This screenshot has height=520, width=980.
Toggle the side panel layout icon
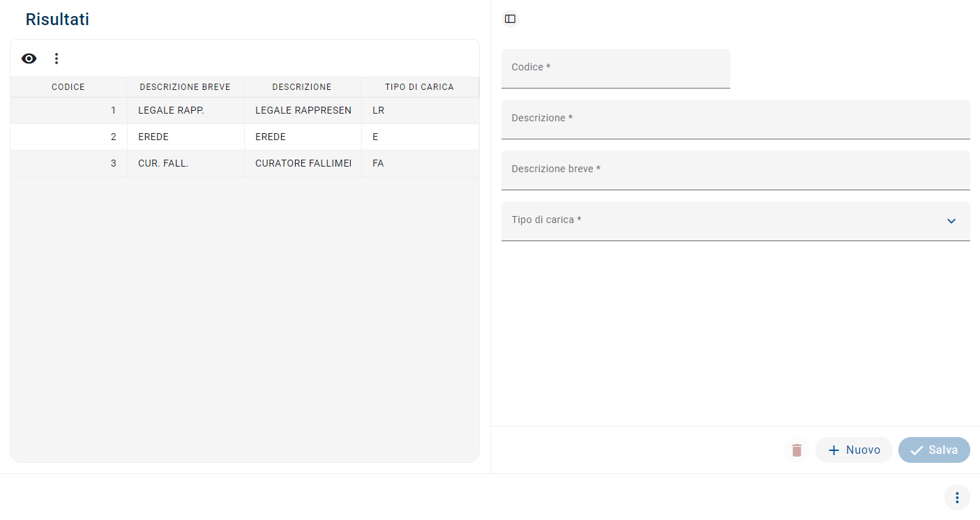(510, 19)
